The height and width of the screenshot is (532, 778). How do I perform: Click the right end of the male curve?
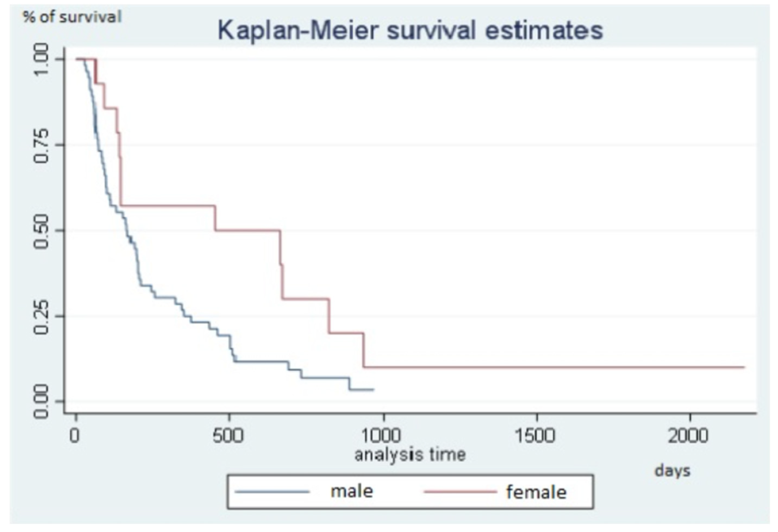[x=373, y=389]
